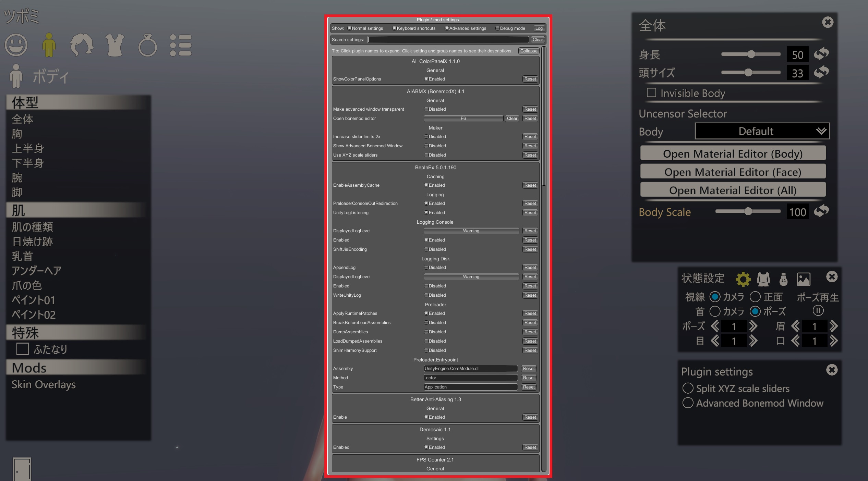Open the face category smiley icon
The height and width of the screenshot is (481, 868).
click(16, 45)
